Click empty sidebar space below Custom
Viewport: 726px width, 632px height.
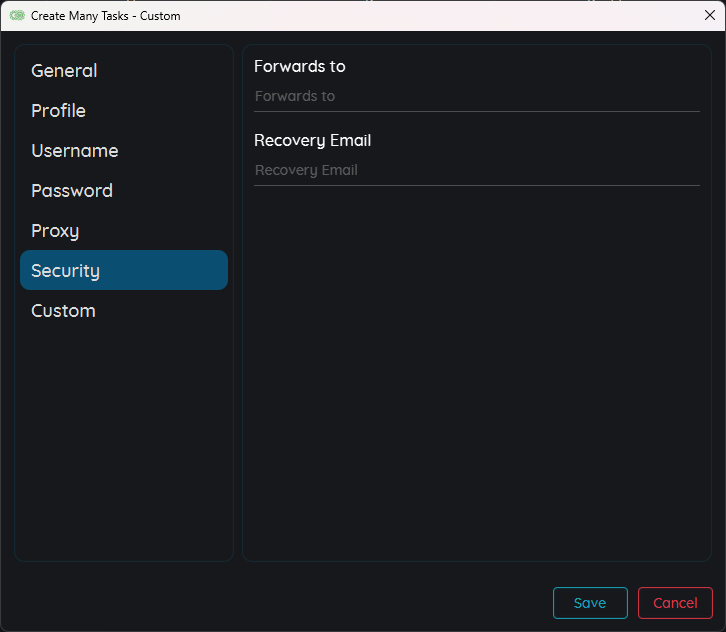click(124, 440)
